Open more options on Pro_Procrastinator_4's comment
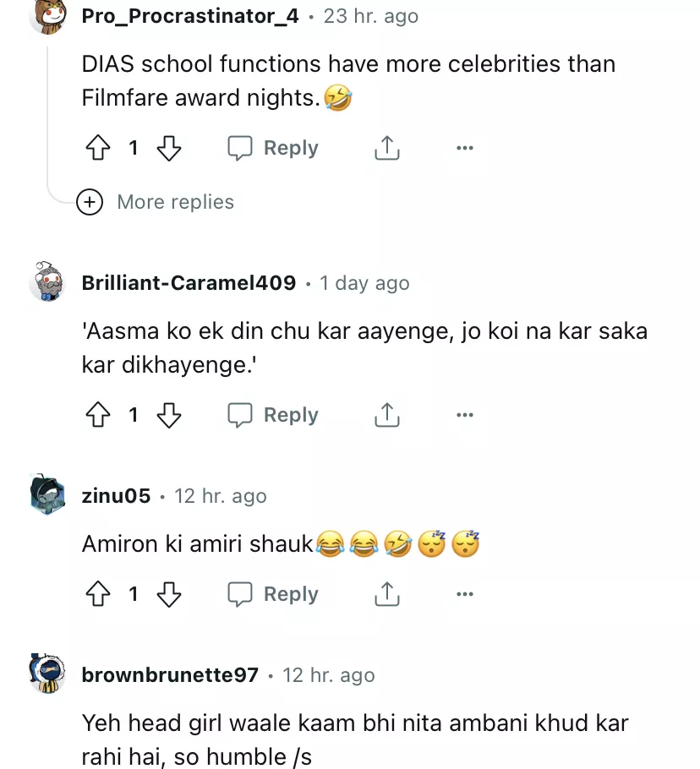Viewport: 700px width, 769px height. 464,149
